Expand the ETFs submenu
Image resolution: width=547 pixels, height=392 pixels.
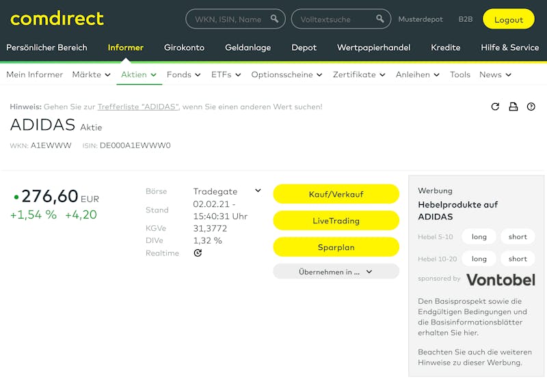pos(226,74)
